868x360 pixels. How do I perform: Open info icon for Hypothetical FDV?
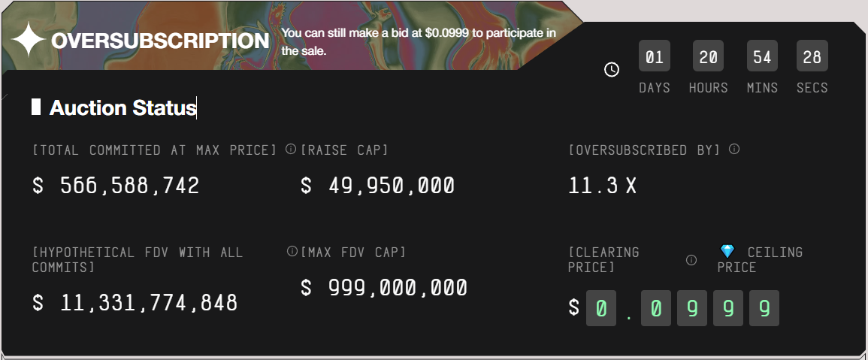292,251
